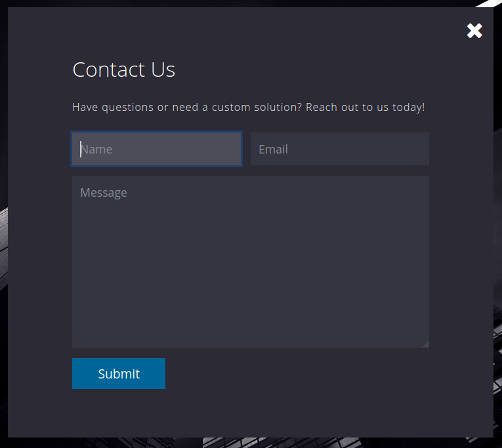This screenshot has width=502, height=448.
Task: Select the Message text area
Action: point(251,262)
